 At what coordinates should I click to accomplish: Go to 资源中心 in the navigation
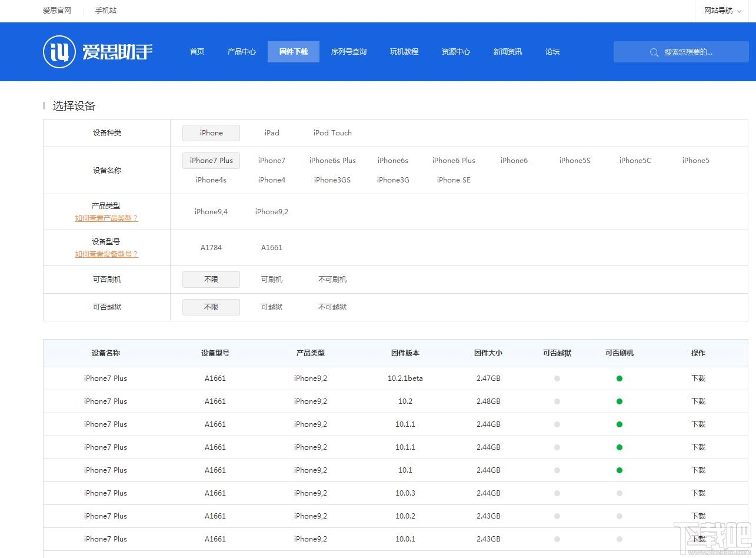(456, 52)
